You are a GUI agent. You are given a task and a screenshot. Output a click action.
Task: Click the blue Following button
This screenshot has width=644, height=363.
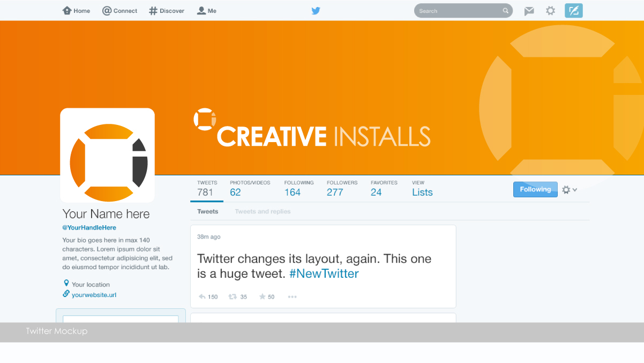click(x=535, y=189)
